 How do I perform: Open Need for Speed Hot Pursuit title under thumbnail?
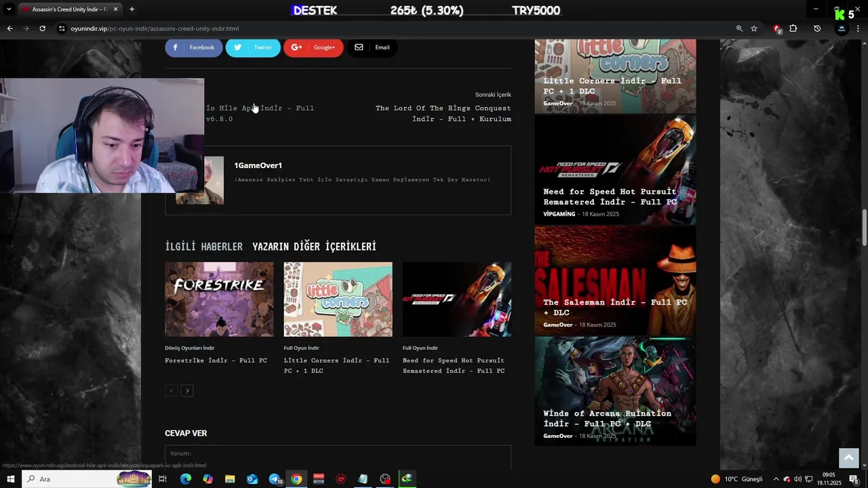pos(454,365)
